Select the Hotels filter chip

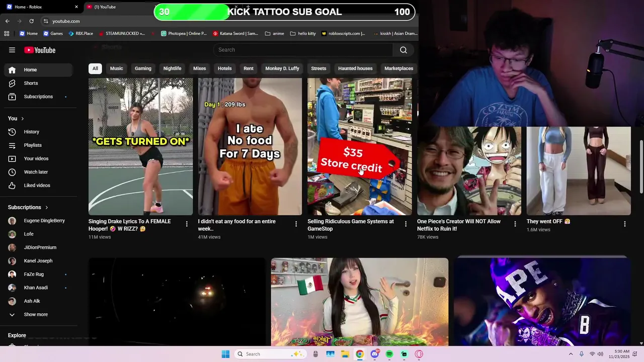pos(224,68)
